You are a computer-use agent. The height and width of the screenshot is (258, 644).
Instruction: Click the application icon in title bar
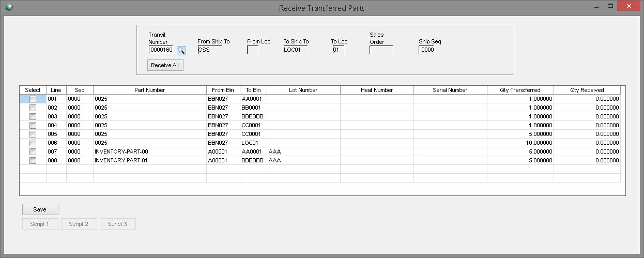8,7
